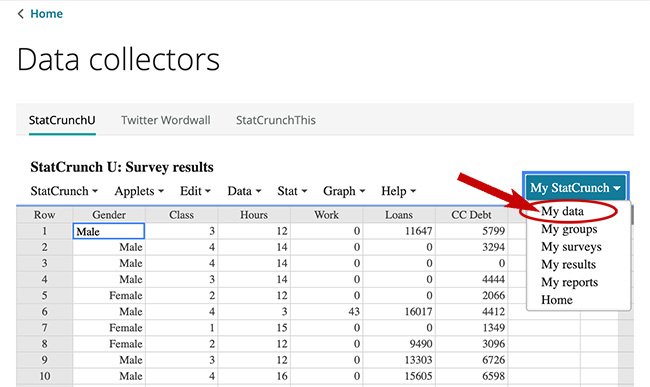The image size is (650, 387).
Task: Open My results menu entry
Action: tap(568, 264)
